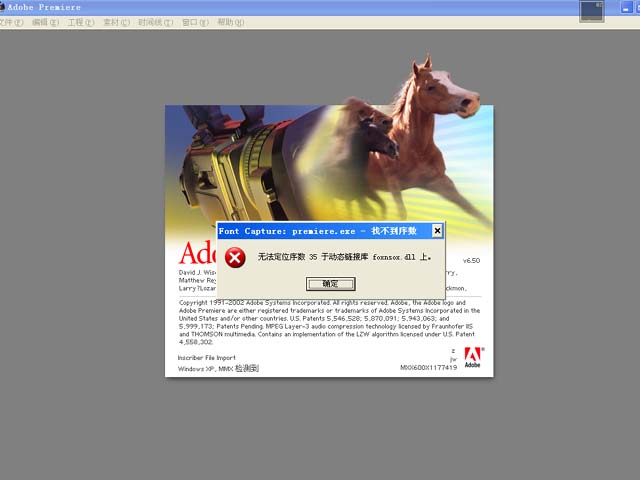Open the 文件 (F) menu

point(11,22)
